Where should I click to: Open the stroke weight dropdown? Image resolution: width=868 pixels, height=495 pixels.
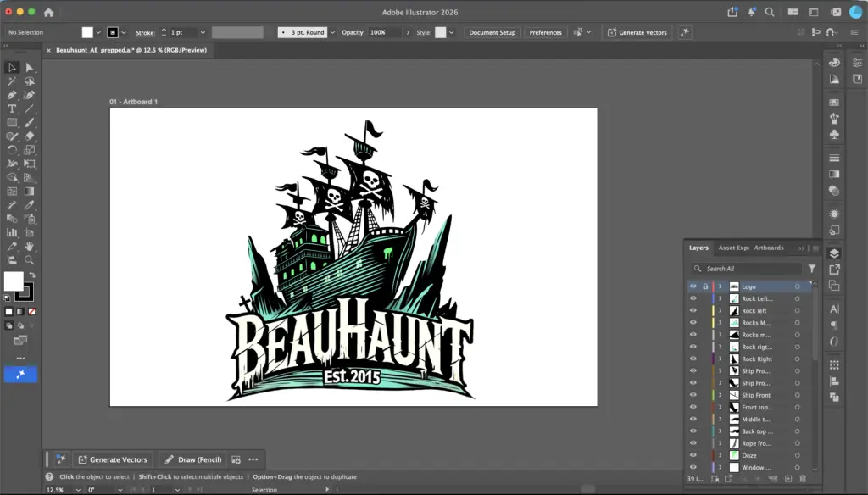coord(203,33)
